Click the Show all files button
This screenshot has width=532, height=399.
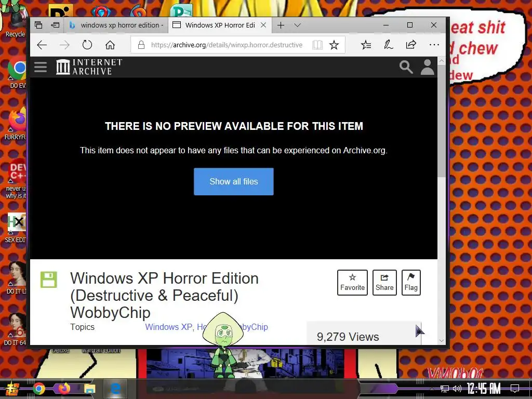[233, 181]
